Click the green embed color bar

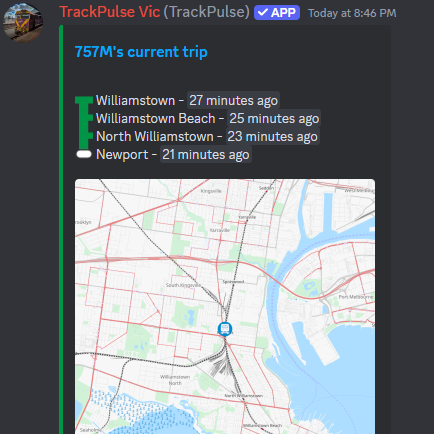[x=61, y=230]
